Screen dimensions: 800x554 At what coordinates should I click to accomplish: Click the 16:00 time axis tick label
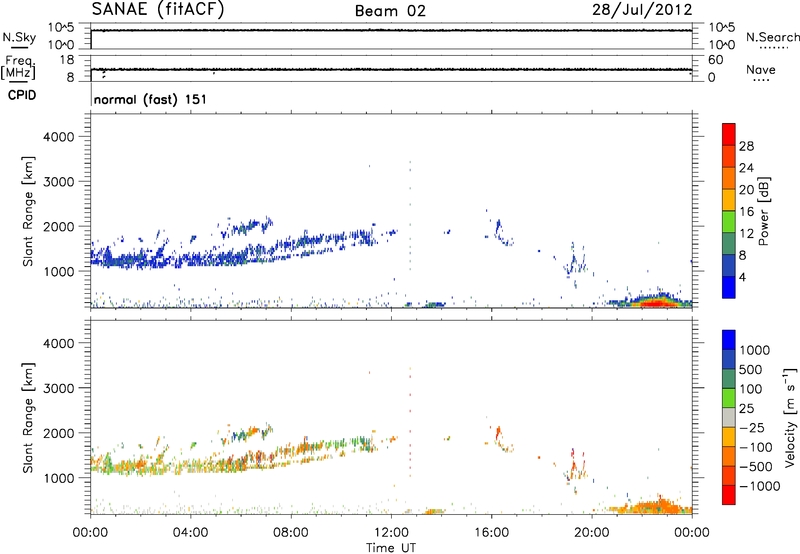coord(491,533)
